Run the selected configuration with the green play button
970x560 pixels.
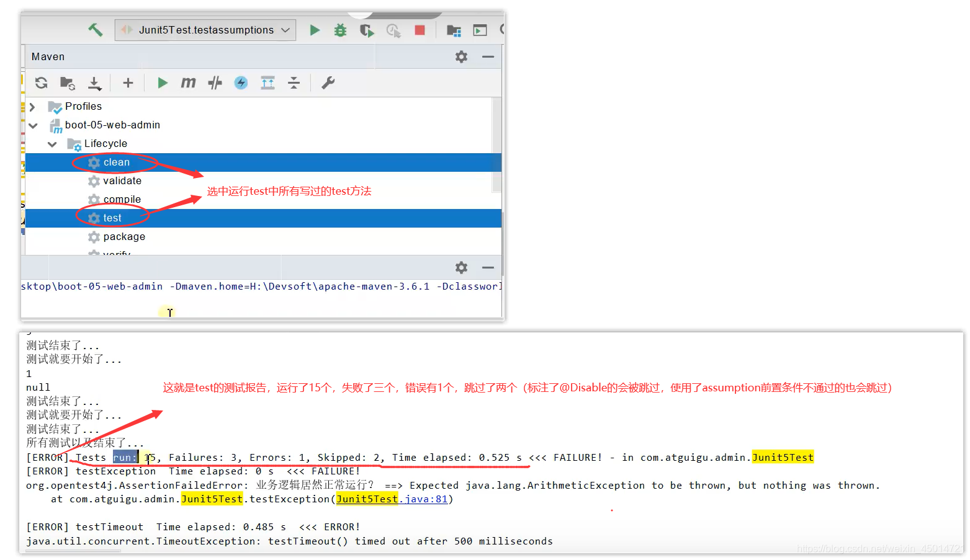click(x=315, y=30)
